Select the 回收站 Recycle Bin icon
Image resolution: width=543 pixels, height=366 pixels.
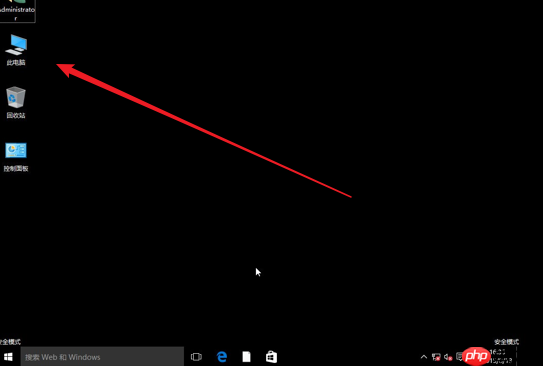(16, 102)
